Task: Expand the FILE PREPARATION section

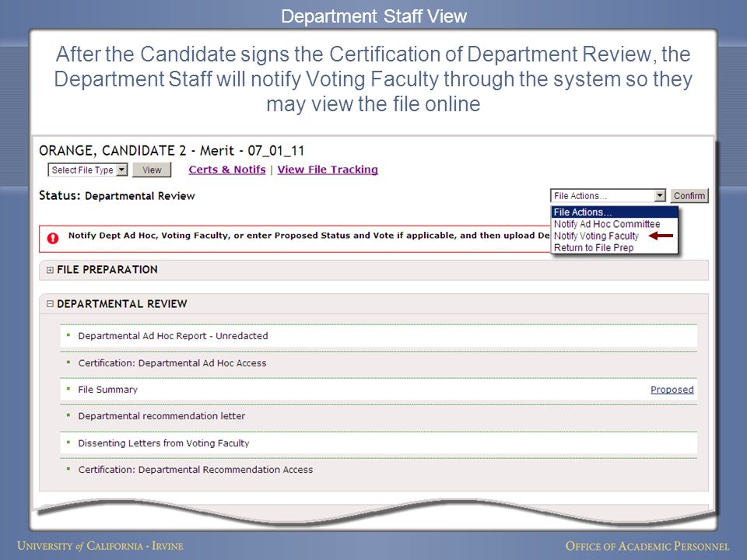Action: coord(50,270)
